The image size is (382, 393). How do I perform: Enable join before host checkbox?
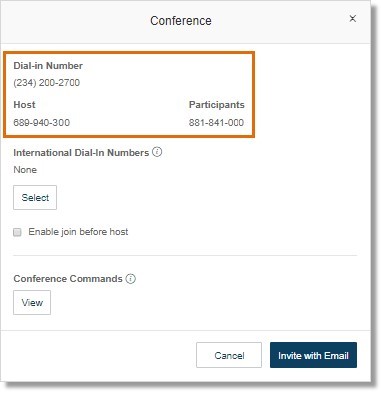(x=17, y=232)
